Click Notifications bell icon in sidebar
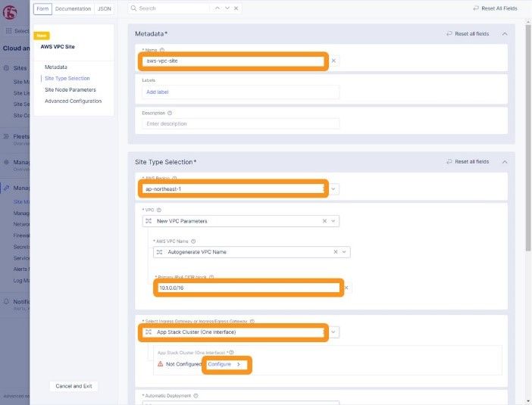This screenshot has width=532, height=405. click(7, 301)
